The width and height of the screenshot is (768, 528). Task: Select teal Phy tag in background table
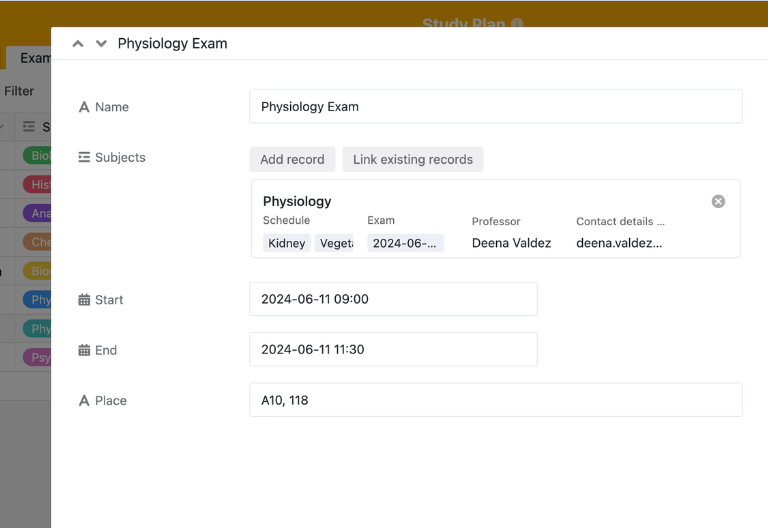(x=37, y=329)
